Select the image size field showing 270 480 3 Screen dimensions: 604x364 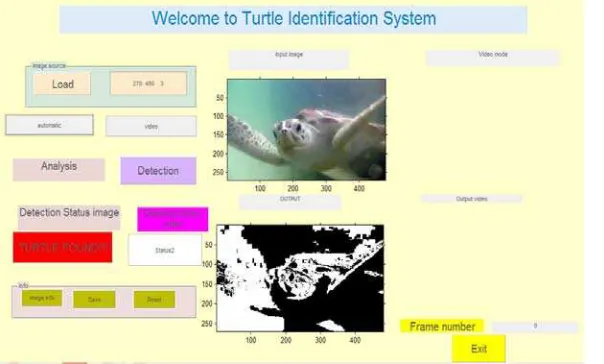click(149, 83)
